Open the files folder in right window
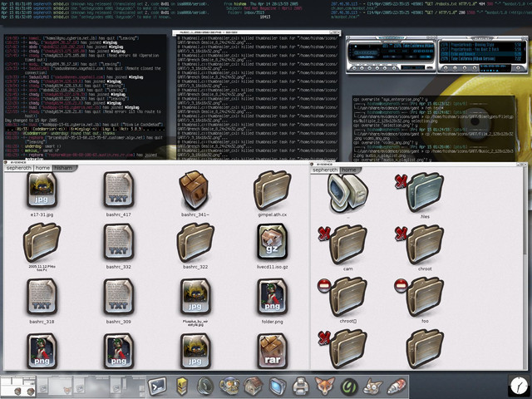This screenshot has width=532, height=399. (x=425, y=193)
